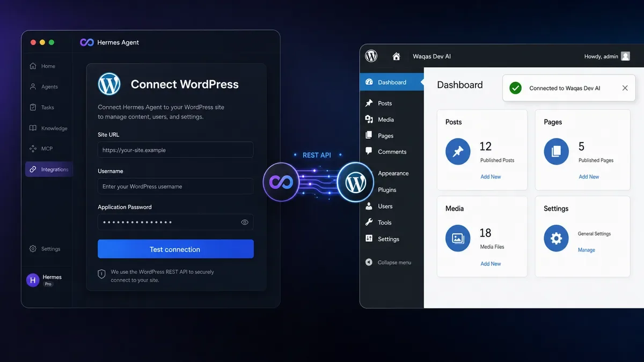
Task: Focus the Site URL input field
Action: (175, 150)
